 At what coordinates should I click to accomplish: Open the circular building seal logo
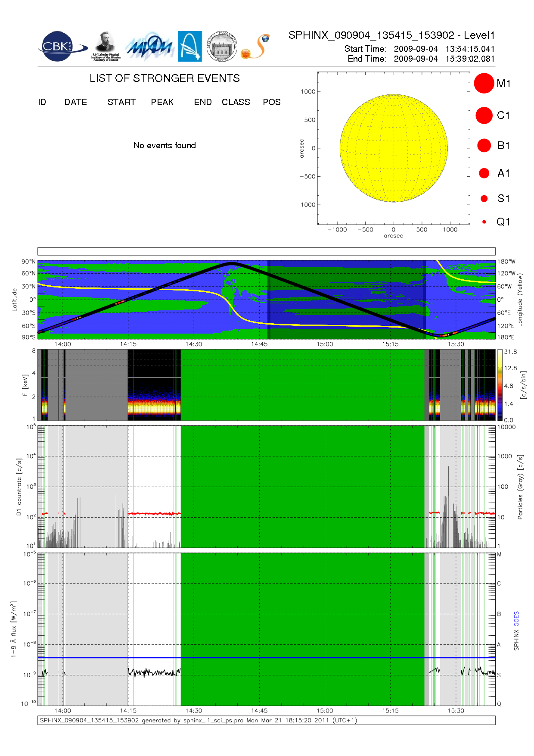[222, 47]
